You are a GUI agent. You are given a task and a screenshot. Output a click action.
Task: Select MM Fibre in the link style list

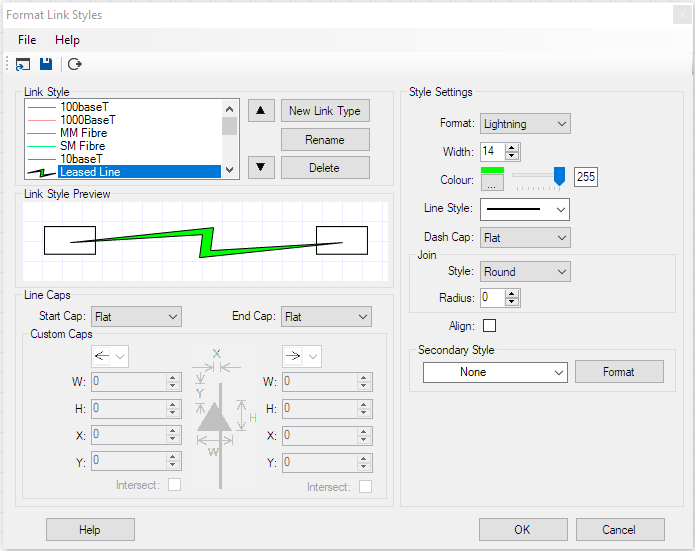pyautogui.click(x=83, y=133)
